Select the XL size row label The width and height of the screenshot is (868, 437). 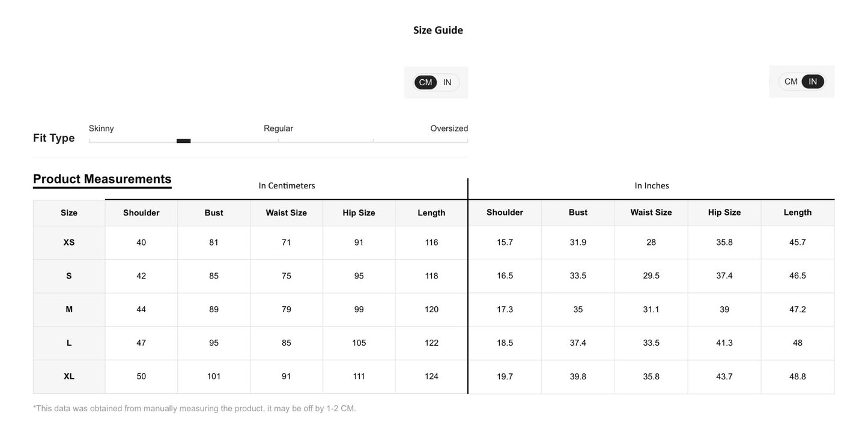(69, 376)
